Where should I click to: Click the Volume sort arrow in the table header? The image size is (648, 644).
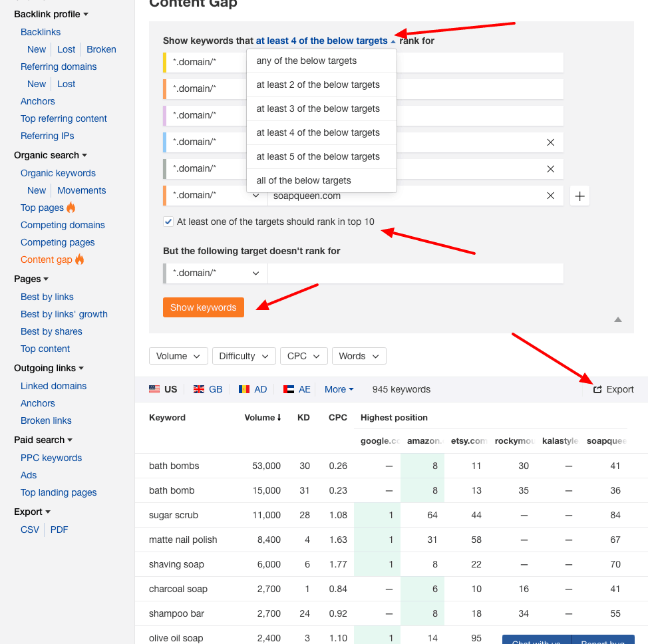277,418
